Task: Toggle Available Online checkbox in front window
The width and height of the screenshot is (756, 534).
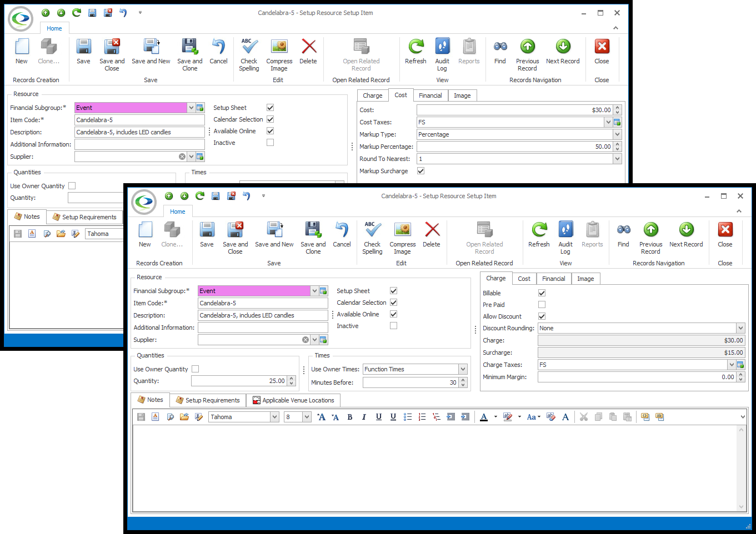Action: tap(394, 314)
